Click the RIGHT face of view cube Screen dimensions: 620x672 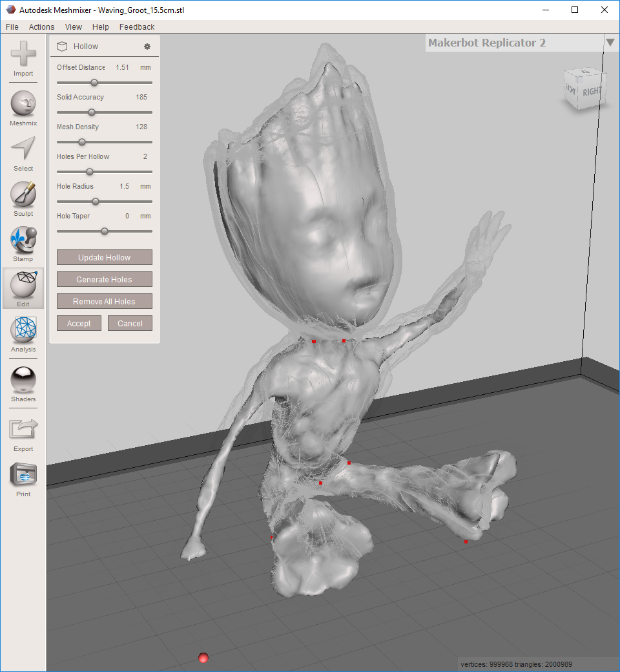[592, 91]
